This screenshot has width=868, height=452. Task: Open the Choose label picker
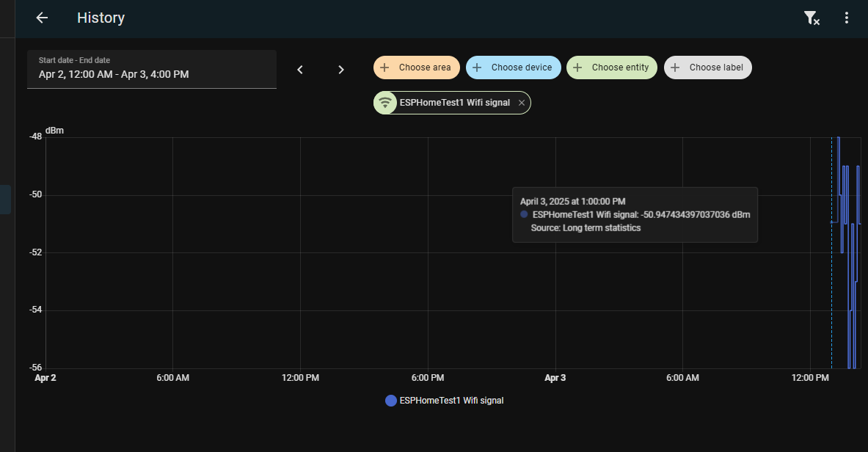pyautogui.click(x=715, y=68)
